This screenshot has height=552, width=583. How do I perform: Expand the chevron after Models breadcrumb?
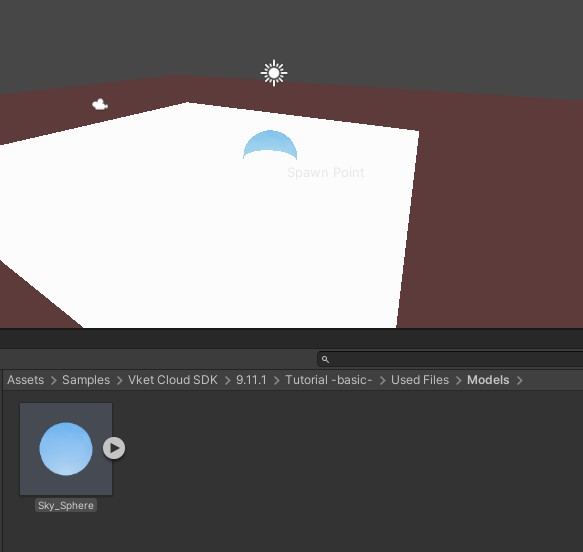[x=520, y=380]
